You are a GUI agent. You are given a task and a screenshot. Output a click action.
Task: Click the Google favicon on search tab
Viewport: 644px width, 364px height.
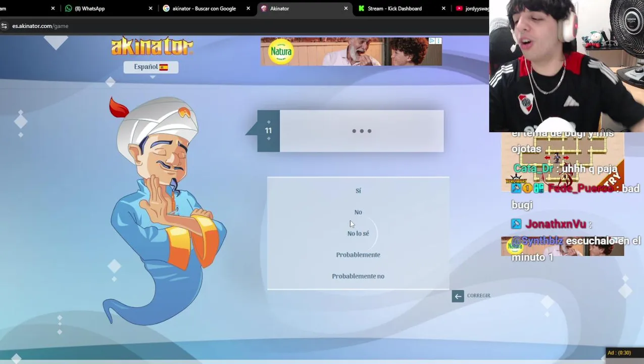166,9
